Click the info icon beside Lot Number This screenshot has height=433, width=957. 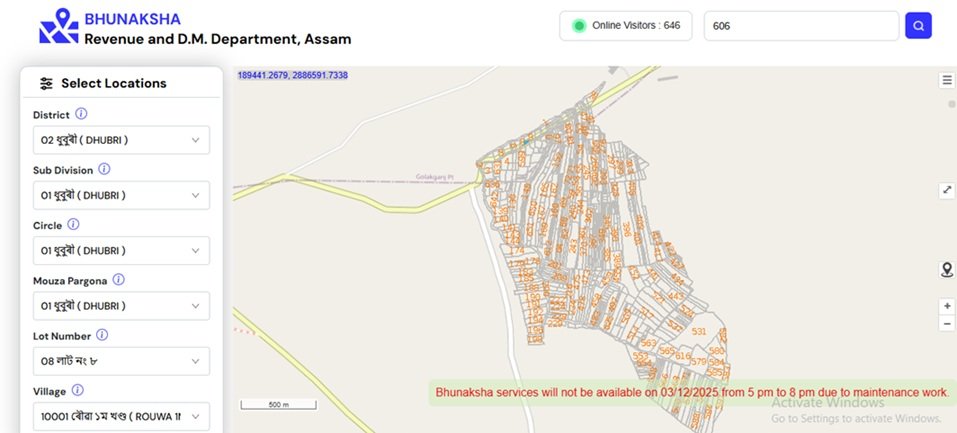(102, 335)
